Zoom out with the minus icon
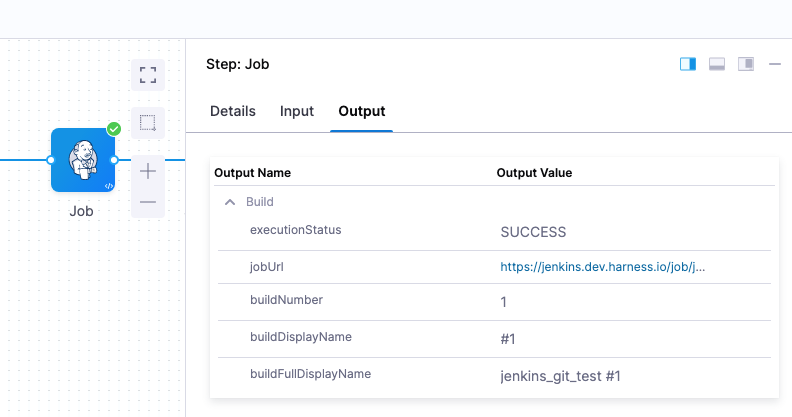The width and height of the screenshot is (792, 417). coord(148,202)
